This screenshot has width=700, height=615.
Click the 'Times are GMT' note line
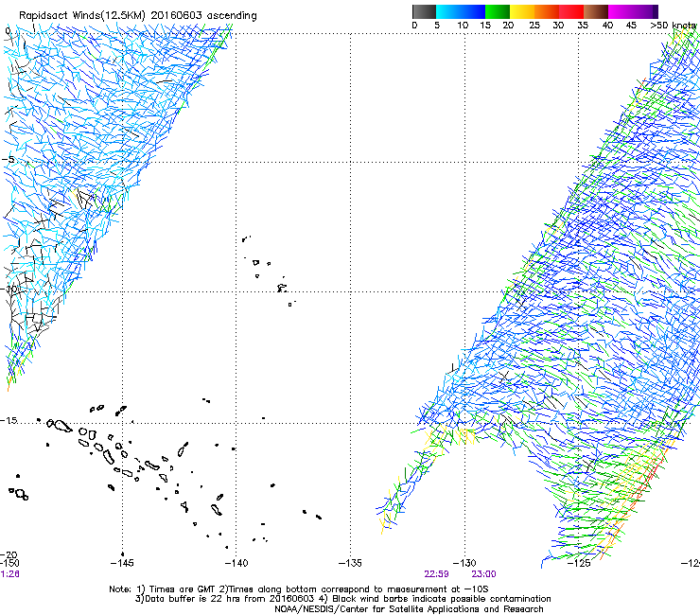pyautogui.click(x=298, y=589)
